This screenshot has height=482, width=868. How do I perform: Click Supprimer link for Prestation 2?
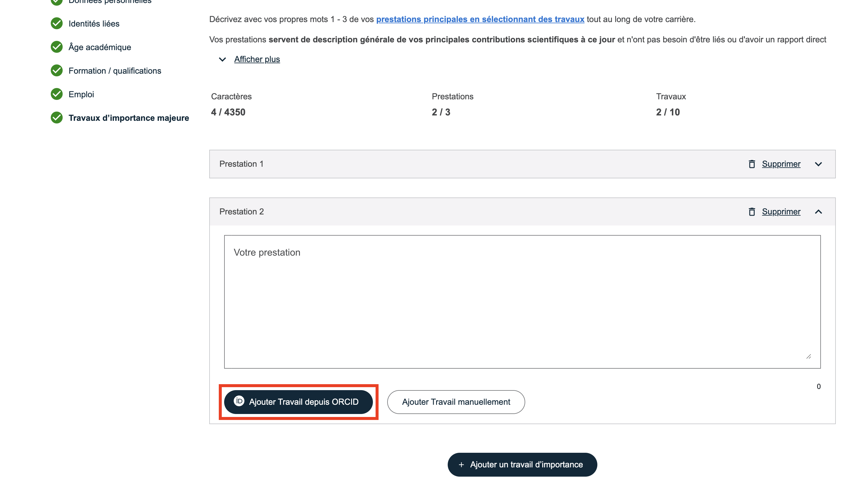(x=781, y=212)
